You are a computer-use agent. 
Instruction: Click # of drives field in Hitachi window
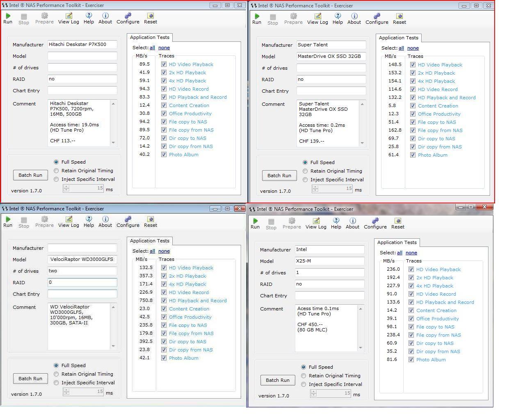point(82,67)
